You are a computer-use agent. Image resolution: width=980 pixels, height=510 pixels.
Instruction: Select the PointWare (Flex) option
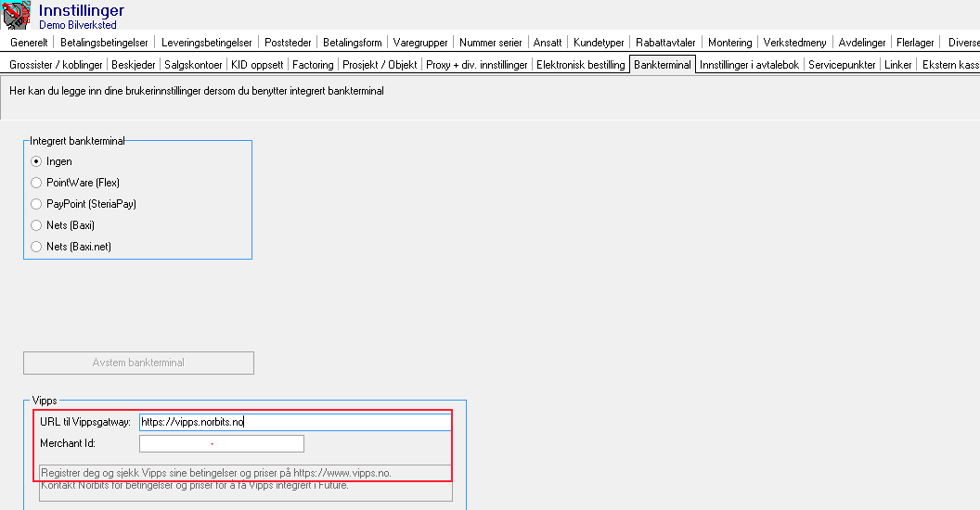click(x=36, y=183)
